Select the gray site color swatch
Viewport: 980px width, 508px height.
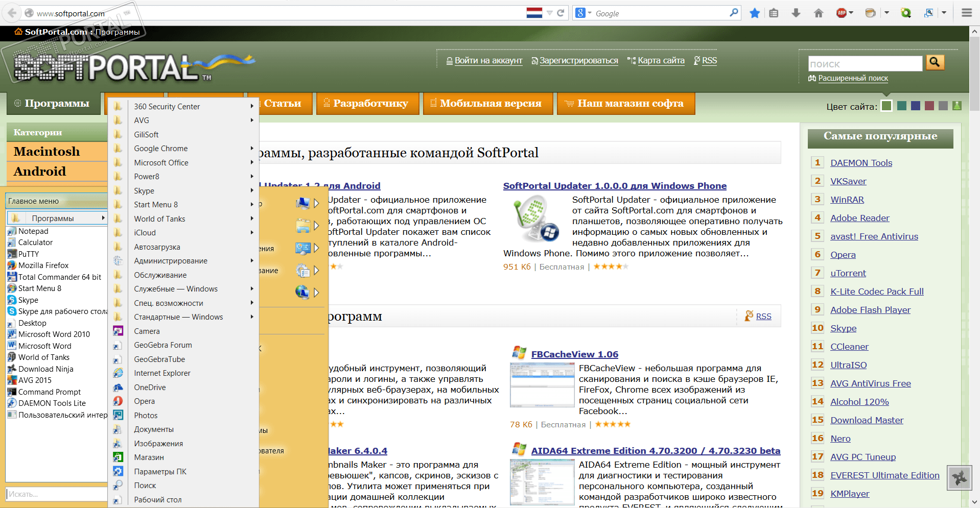point(943,106)
